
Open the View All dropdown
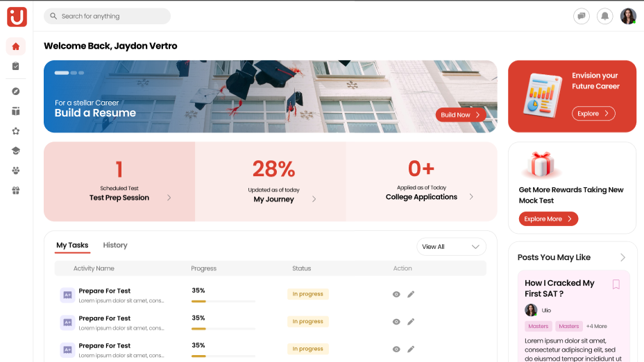pos(451,247)
